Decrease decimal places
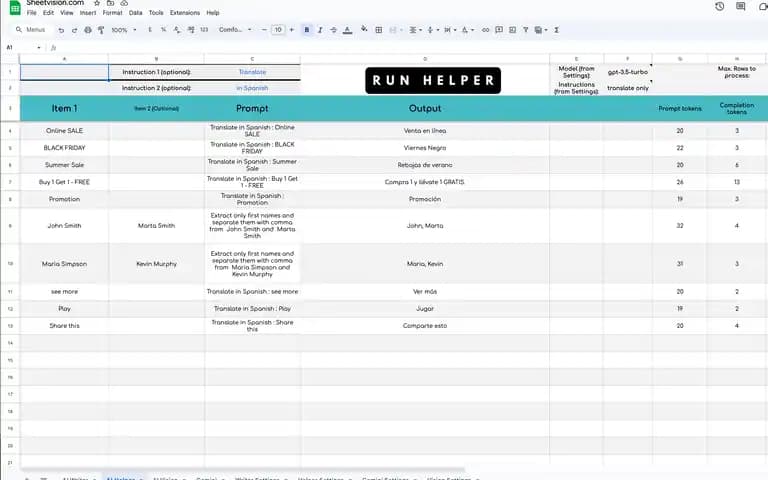768x480 pixels. pos(177,30)
